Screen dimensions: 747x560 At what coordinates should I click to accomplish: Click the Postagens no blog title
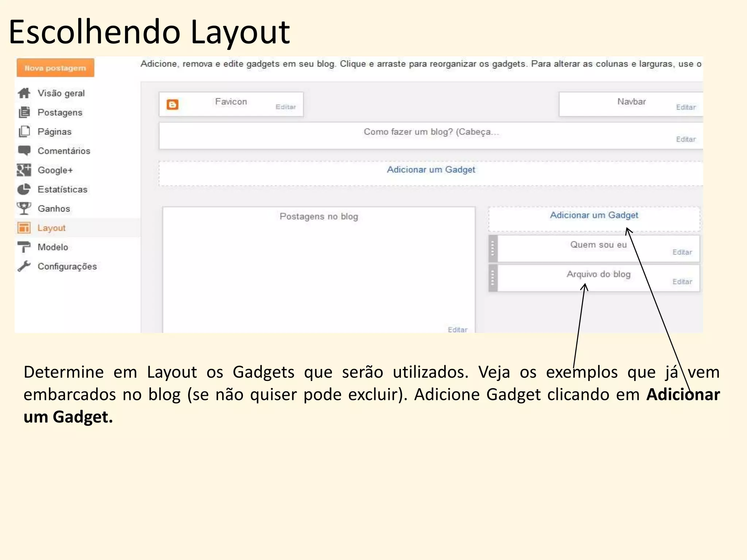click(x=319, y=217)
